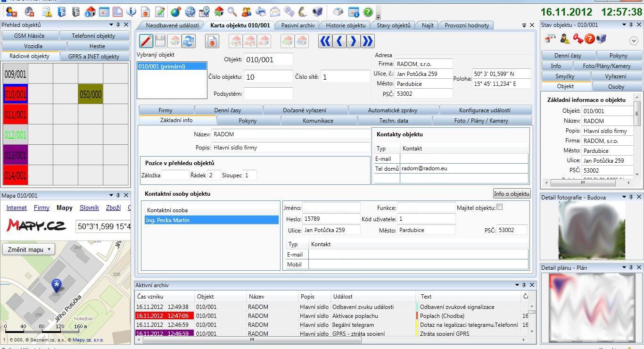Open the Techn. data tab
The image size is (644, 349).
click(x=394, y=121)
